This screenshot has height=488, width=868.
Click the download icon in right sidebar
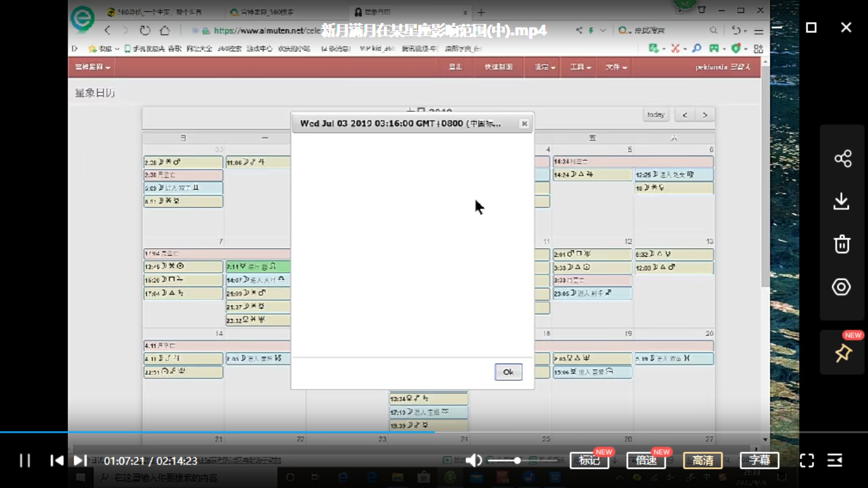841,201
